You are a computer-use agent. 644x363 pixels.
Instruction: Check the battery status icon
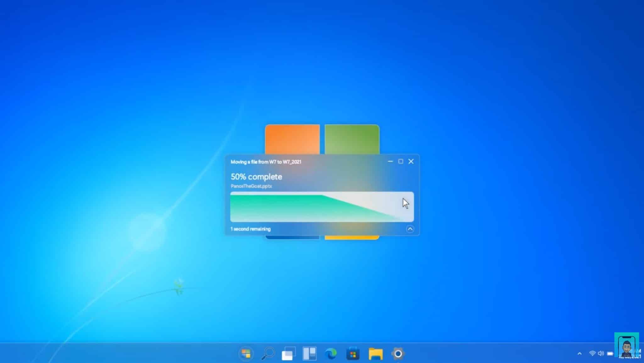[610, 353]
